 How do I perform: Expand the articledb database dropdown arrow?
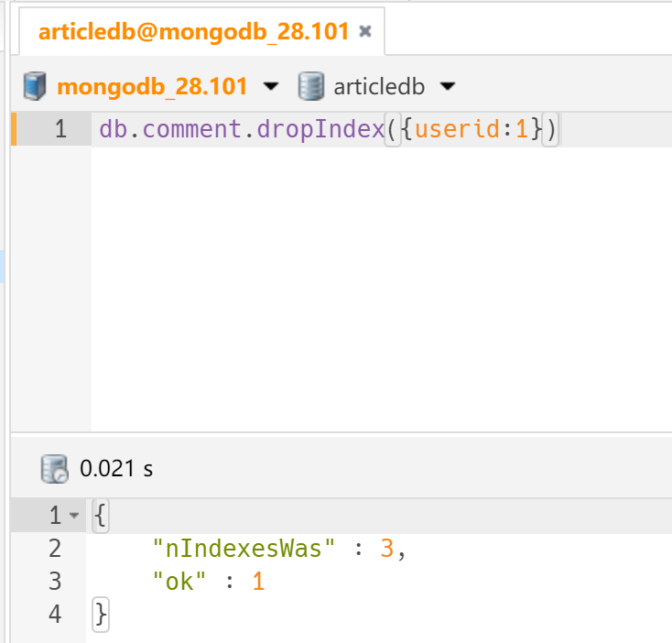click(x=448, y=87)
